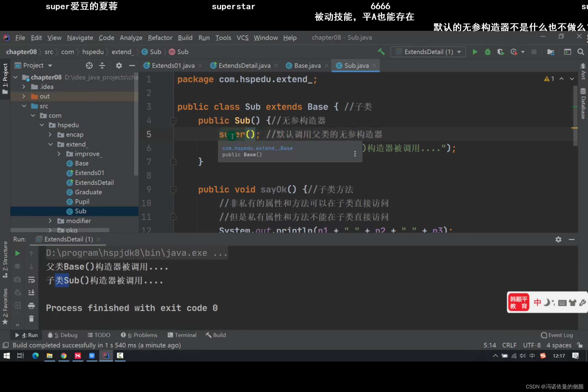Click the Project tree horizontal scrollbar
588x392 pixels.
(60, 230)
